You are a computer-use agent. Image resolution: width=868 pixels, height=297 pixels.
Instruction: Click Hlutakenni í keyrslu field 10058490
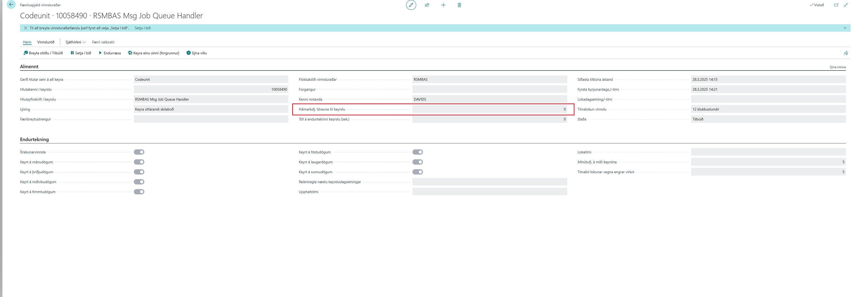[x=211, y=89]
